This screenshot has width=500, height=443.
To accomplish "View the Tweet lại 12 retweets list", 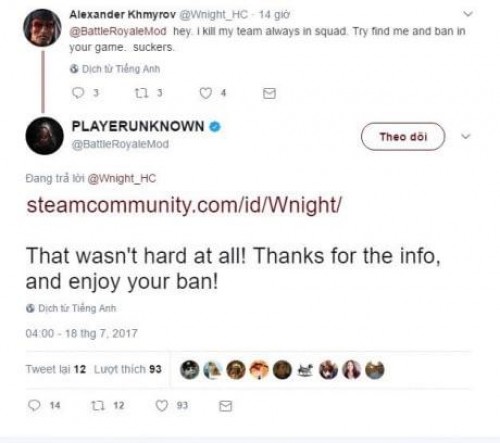I will [x=56, y=369].
